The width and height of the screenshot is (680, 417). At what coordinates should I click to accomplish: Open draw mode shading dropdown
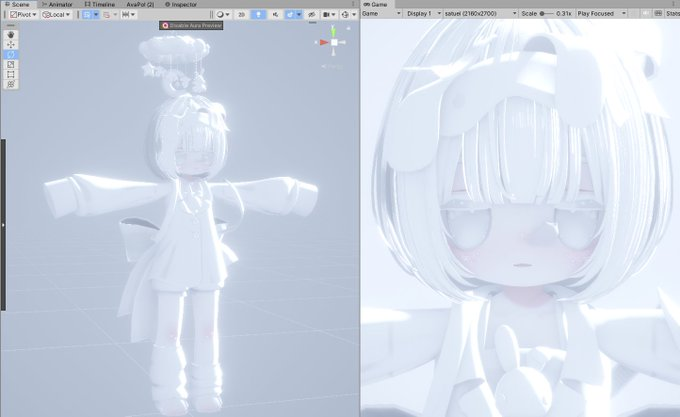pos(223,15)
